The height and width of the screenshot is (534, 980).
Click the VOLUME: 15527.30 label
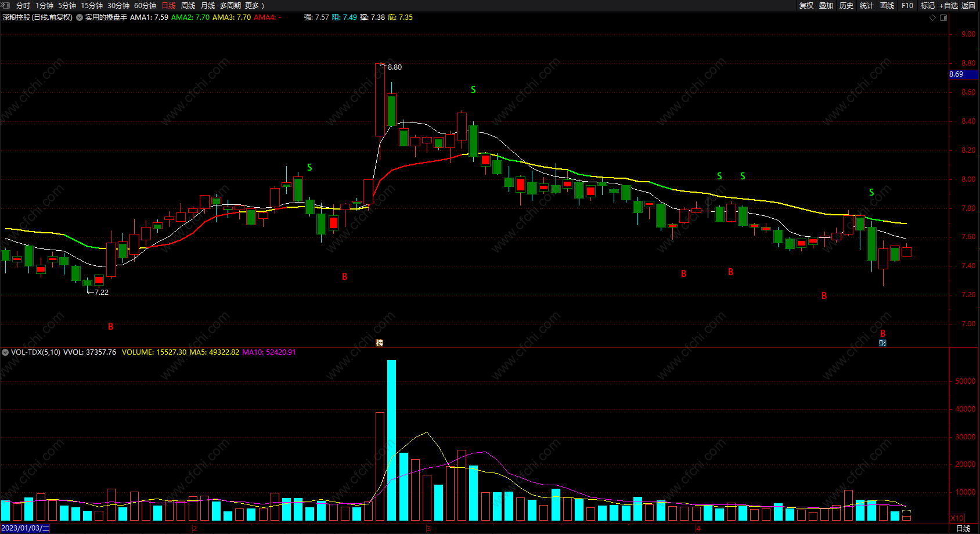pos(154,352)
